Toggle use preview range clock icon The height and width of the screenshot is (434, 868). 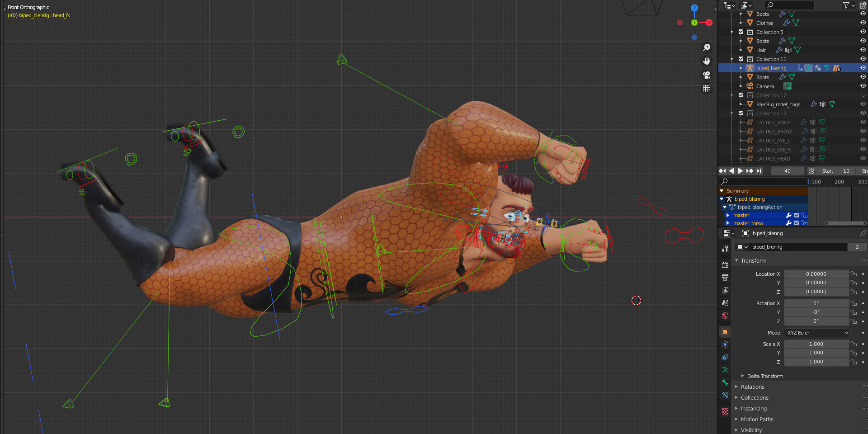[811, 171]
